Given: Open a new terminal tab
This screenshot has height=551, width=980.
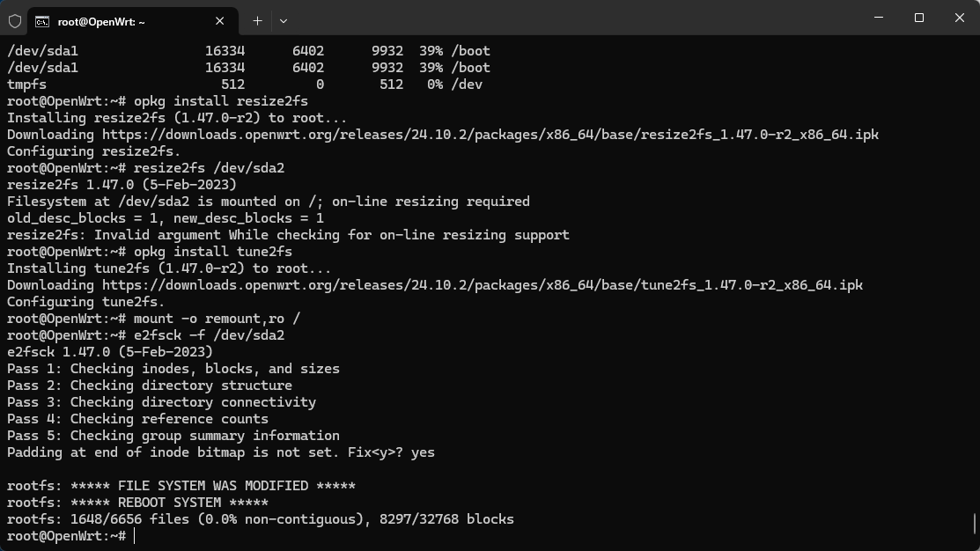Looking at the screenshot, I should [257, 21].
